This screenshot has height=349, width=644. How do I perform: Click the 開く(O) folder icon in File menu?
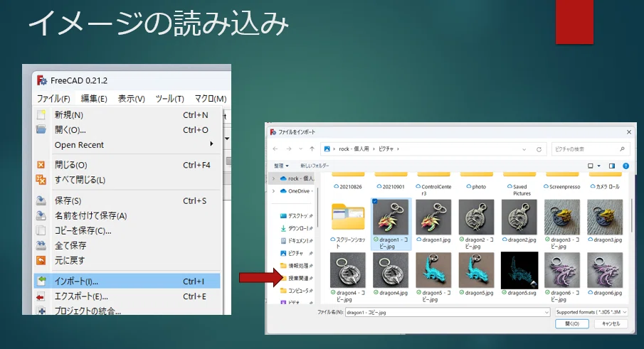click(41, 129)
